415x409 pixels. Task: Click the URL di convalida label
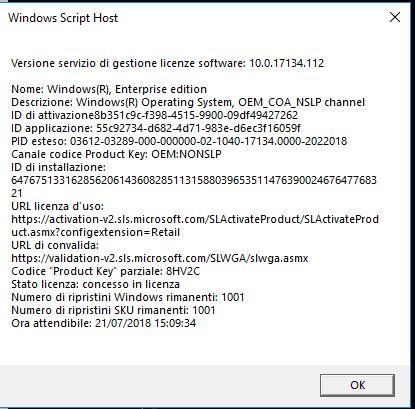[x=55, y=245]
